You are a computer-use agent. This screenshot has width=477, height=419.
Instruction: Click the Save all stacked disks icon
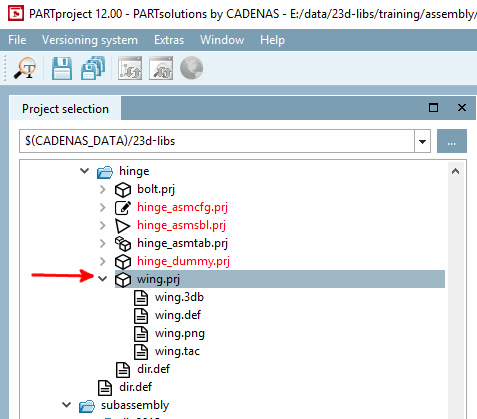tap(93, 68)
